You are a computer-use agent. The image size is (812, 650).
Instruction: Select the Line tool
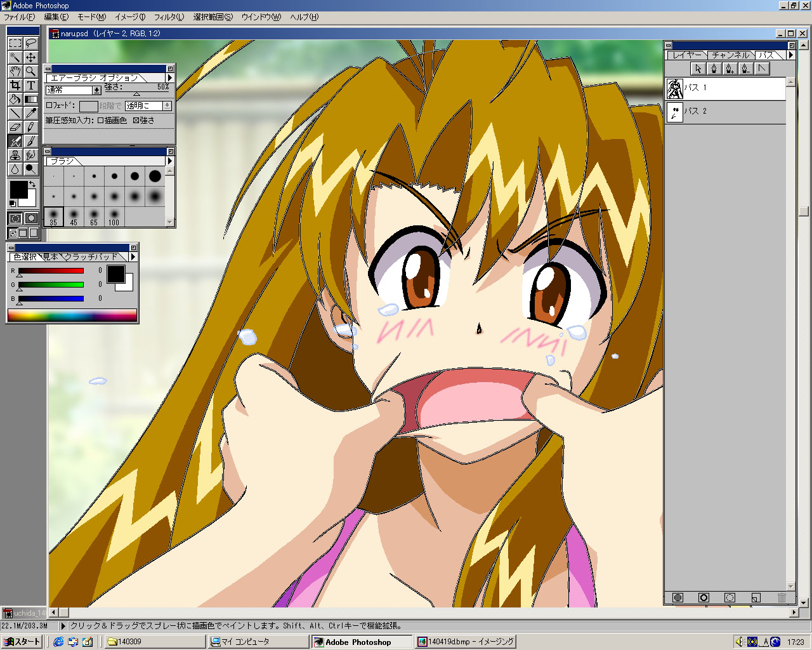pyautogui.click(x=15, y=113)
